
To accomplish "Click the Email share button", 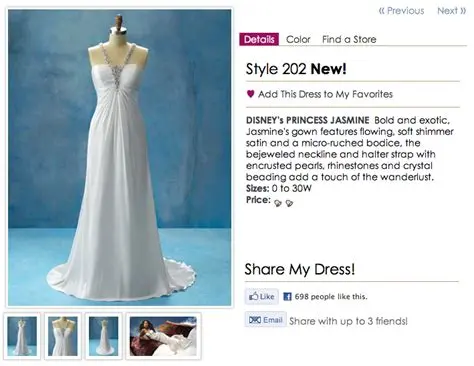I will (x=265, y=320).
